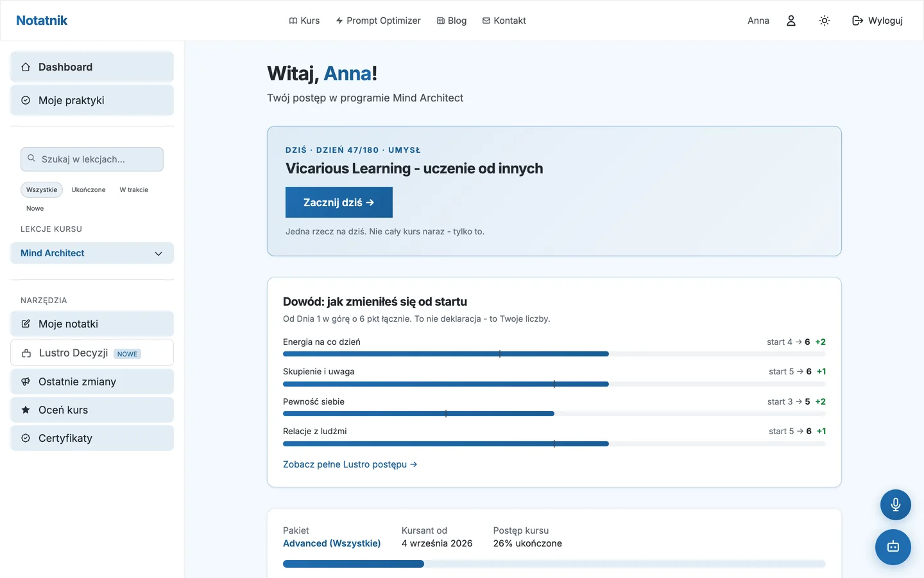Viewport: 924px width, 578px height.
Task: Click the search magnifier icon
Action: 31,158
